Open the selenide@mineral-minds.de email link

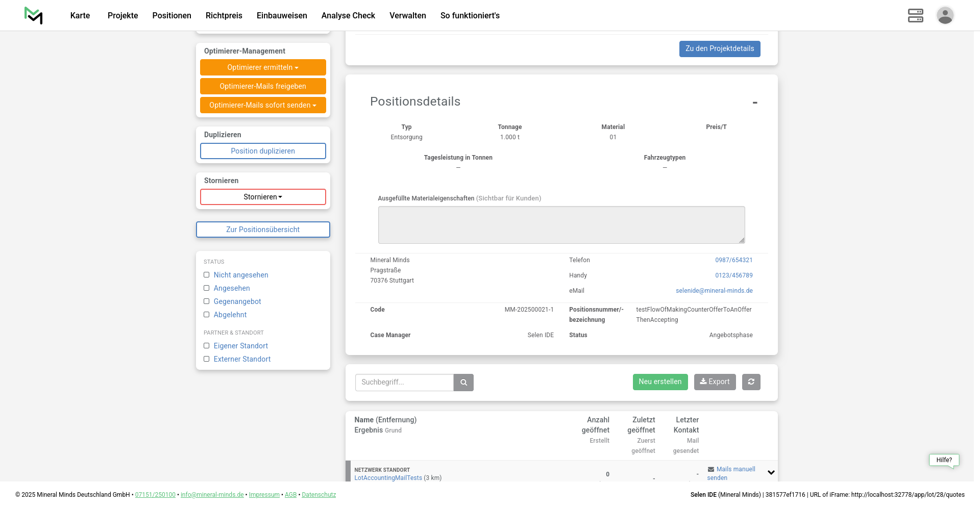714,291
